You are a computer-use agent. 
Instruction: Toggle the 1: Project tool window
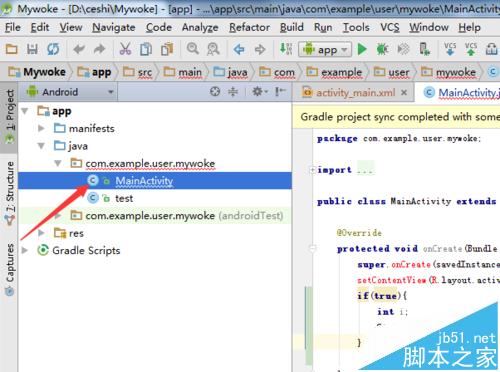tap(9, 117)
